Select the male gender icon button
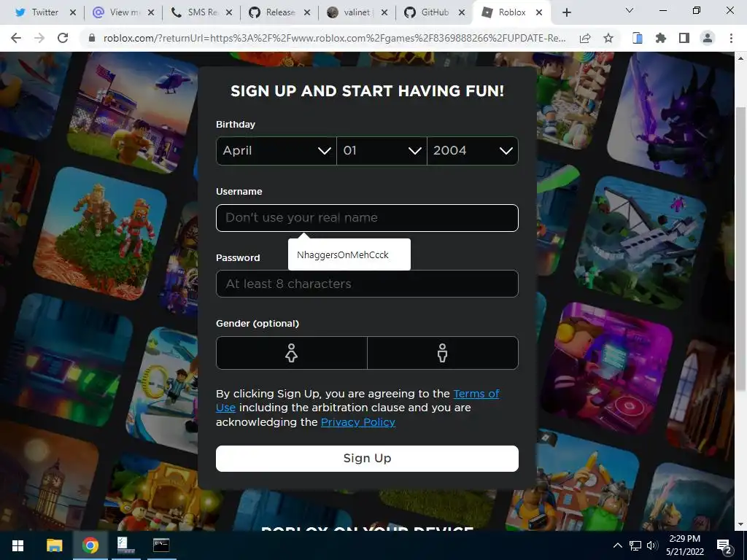 443,353
